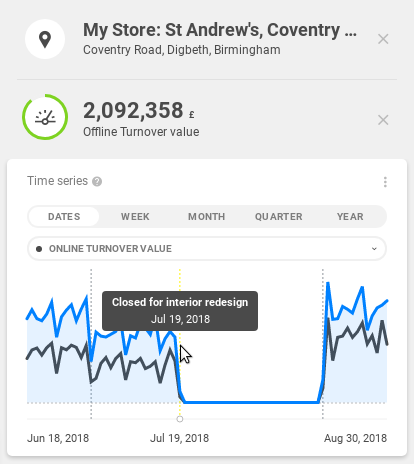Switch to WEEK granularity
The image size is (414, 464).
pos(135,217)
